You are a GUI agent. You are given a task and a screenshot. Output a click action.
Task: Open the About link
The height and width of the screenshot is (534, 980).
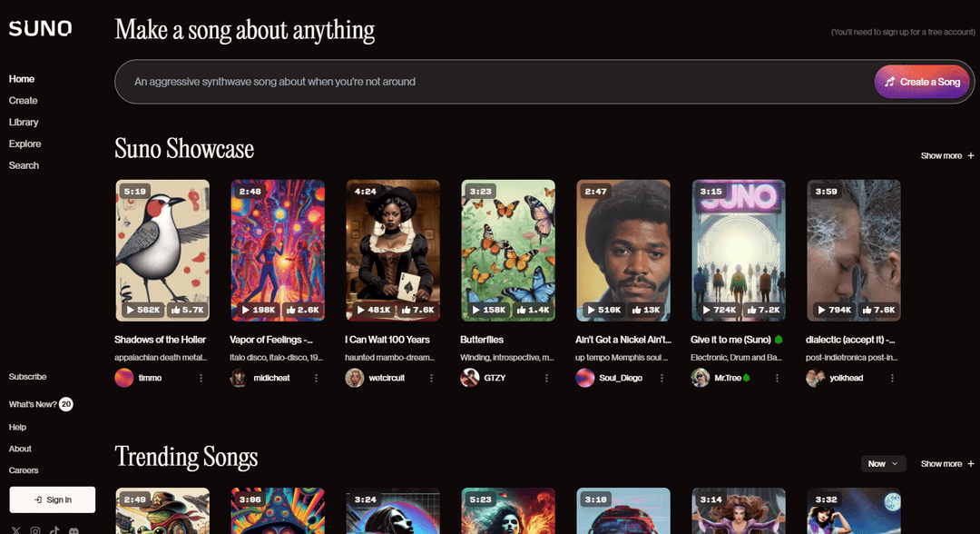click(20, 449)
